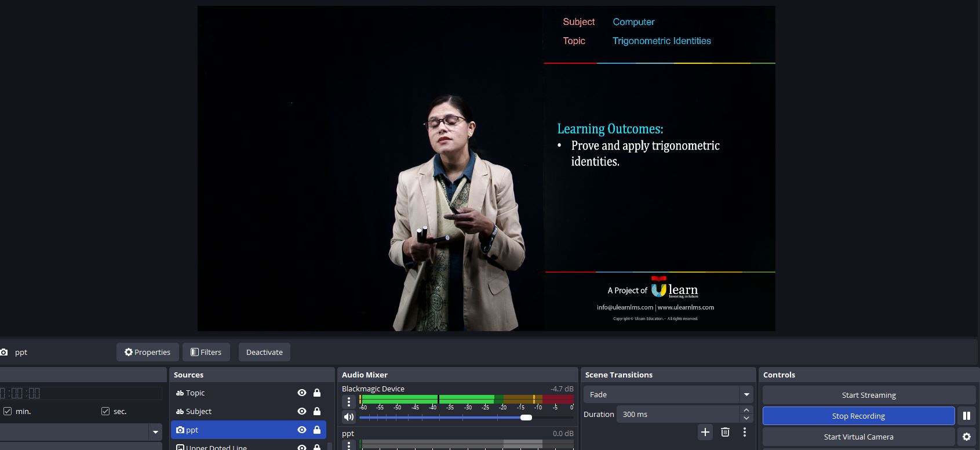Click the -4.7 dB level readout
Image resolution: width=980 pixels, height=450 pixels.
click(562, 389)
